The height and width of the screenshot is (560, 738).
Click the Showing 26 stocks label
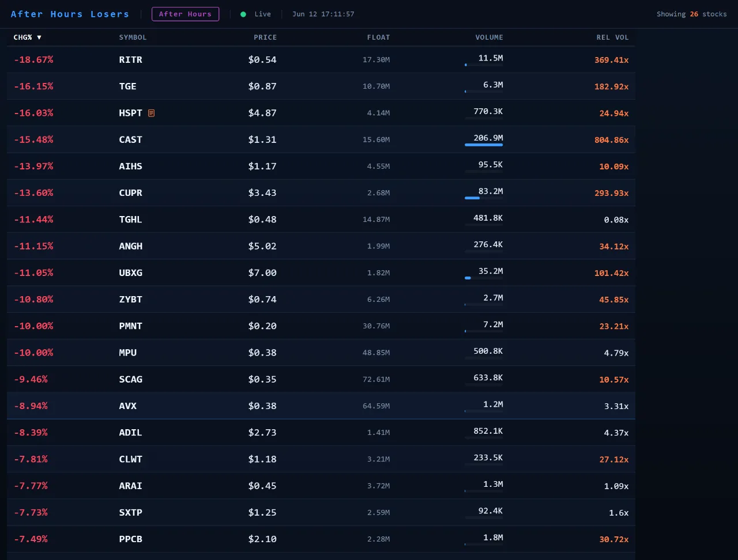click(691, 14)
